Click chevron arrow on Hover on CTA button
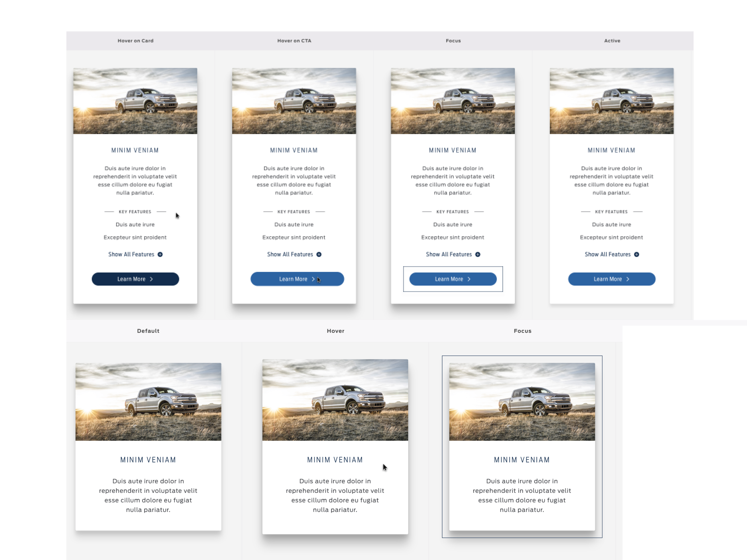The height and width of the screenshot is (560, 747). pos(313,279)
